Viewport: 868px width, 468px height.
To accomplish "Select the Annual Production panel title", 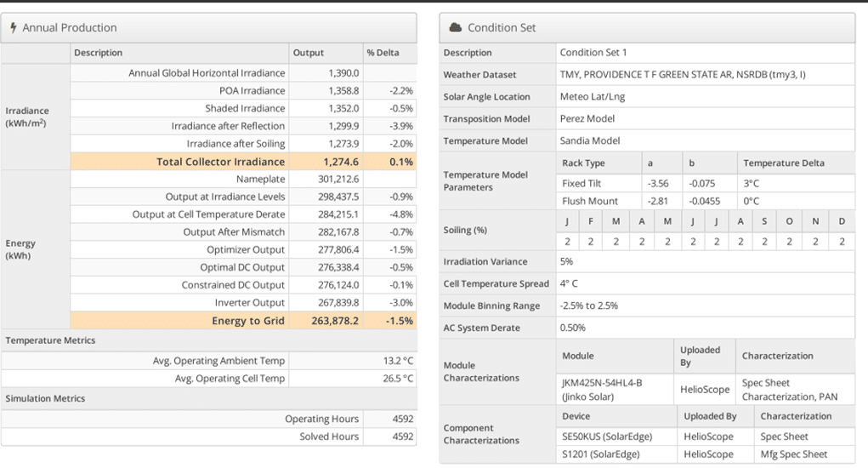I will [x=70, y=28].
